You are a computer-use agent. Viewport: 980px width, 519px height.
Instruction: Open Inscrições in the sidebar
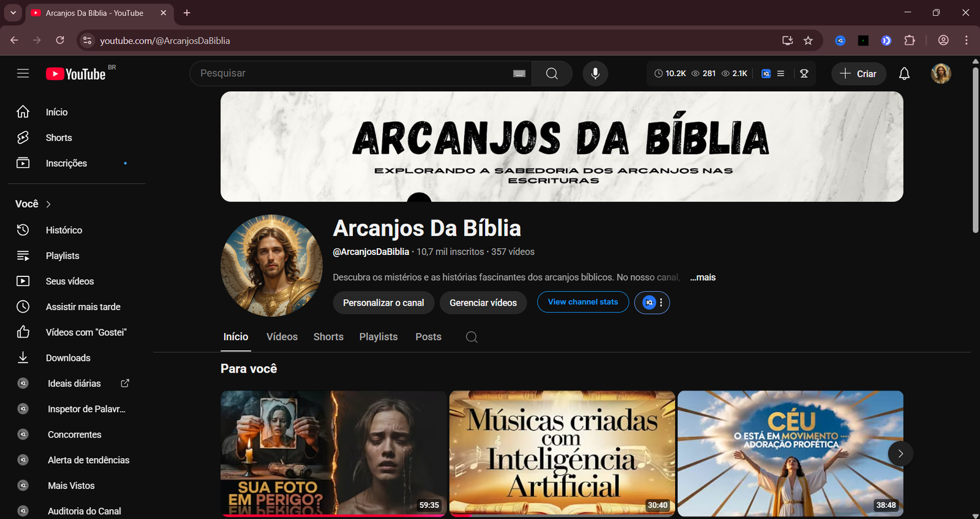coord(77,163)
